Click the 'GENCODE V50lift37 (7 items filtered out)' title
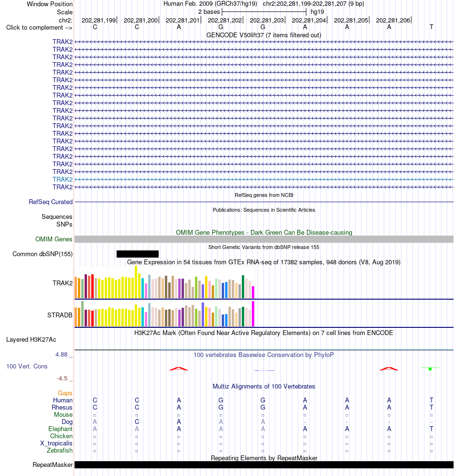 pos(264,35)
